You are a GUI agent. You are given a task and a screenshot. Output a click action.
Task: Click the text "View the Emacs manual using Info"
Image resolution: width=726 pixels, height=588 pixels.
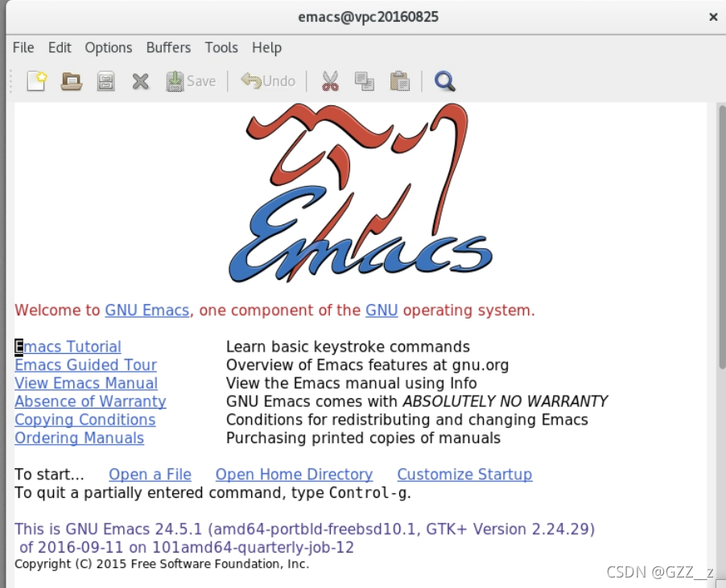click(x=352, y=383)
